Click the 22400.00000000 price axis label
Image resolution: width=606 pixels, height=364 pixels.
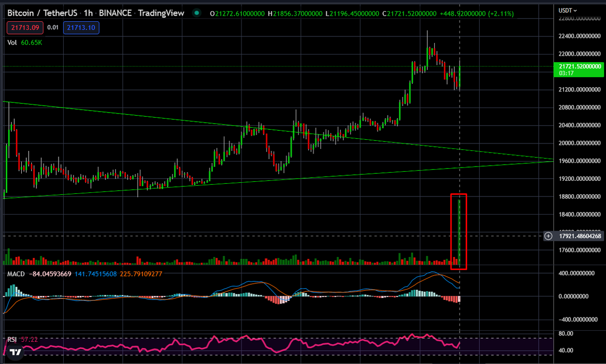click(x=581, y=36)
